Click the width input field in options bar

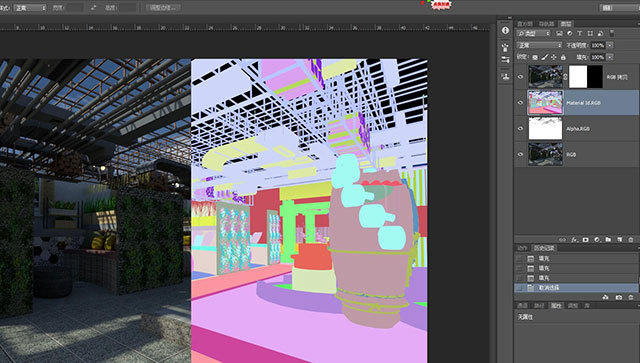coord(75,8)
